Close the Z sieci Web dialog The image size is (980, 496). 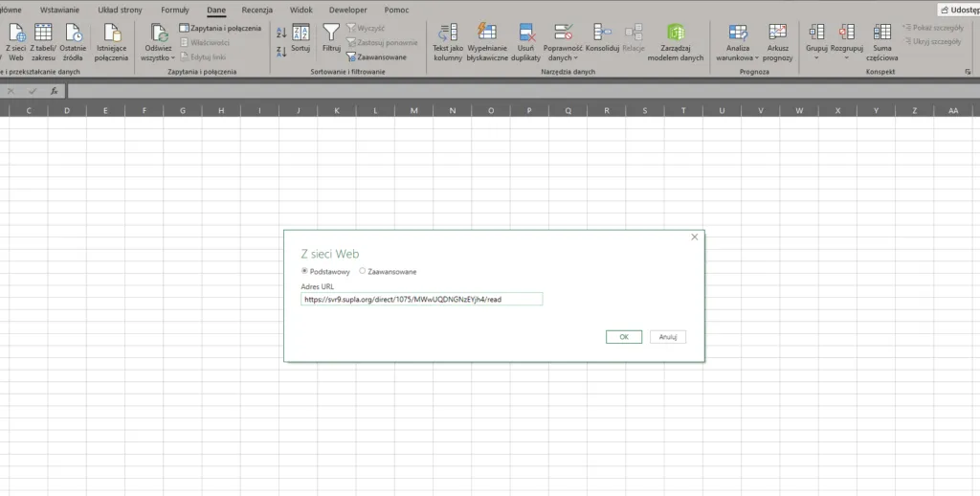(x=695, y=237)
